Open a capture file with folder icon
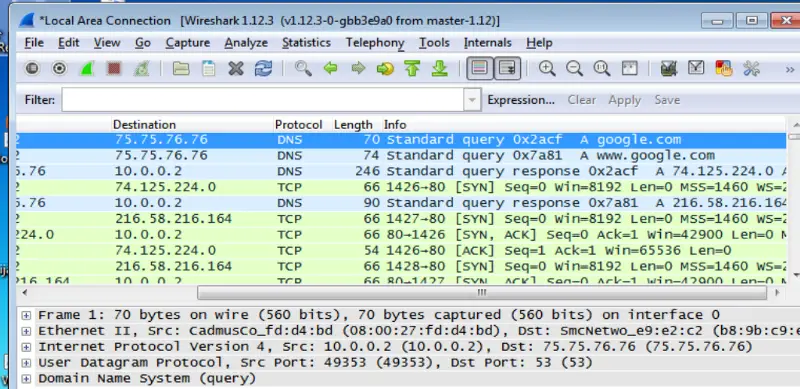The image size is (800, 389). tap(181, 68)
